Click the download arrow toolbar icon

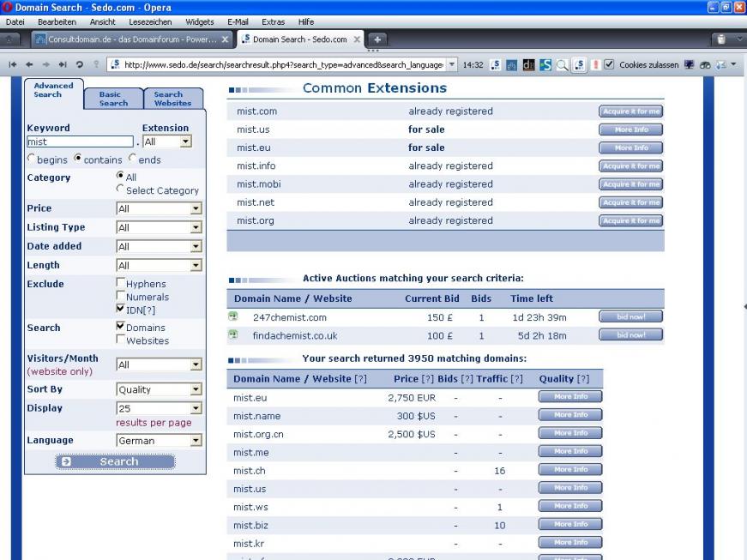(x=721, y=65)
